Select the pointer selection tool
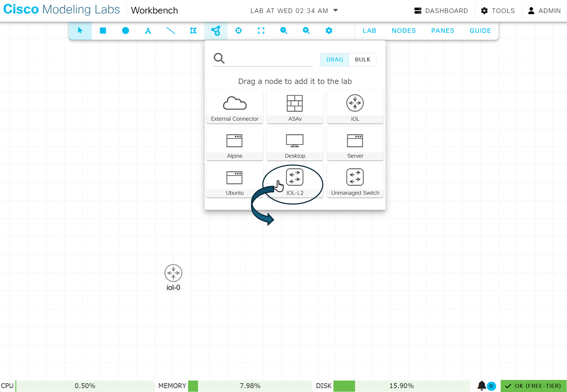 [x=80, y=31]
